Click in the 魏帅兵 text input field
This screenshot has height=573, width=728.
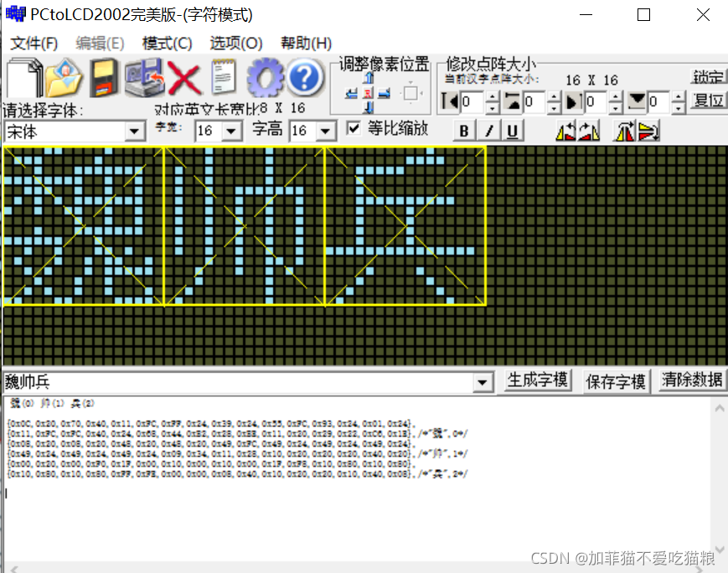[x=238, y=383]
